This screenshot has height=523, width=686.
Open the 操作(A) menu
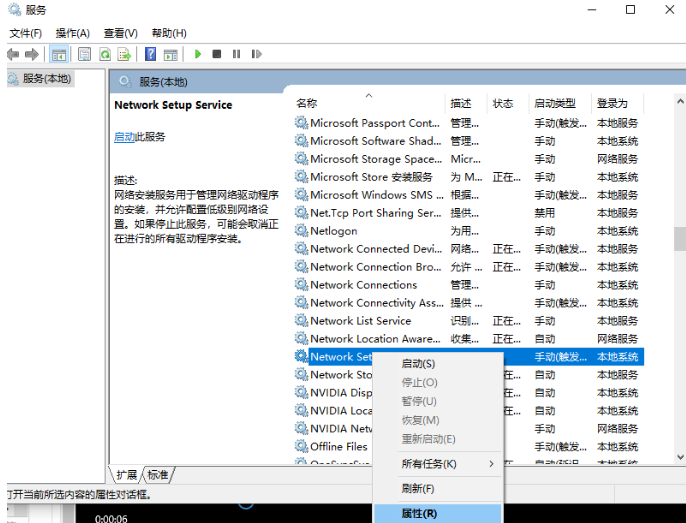click(73, 33)
